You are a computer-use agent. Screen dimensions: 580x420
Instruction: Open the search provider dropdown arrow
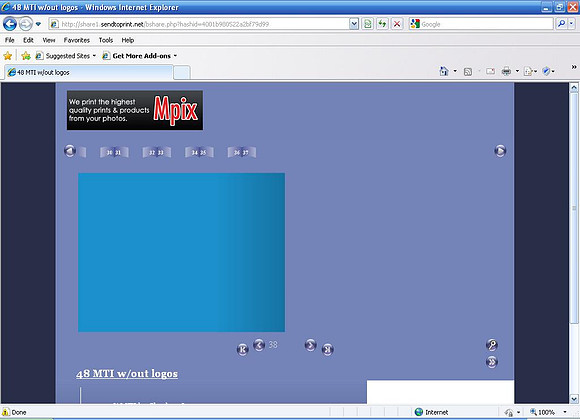(x=571, y=24)
